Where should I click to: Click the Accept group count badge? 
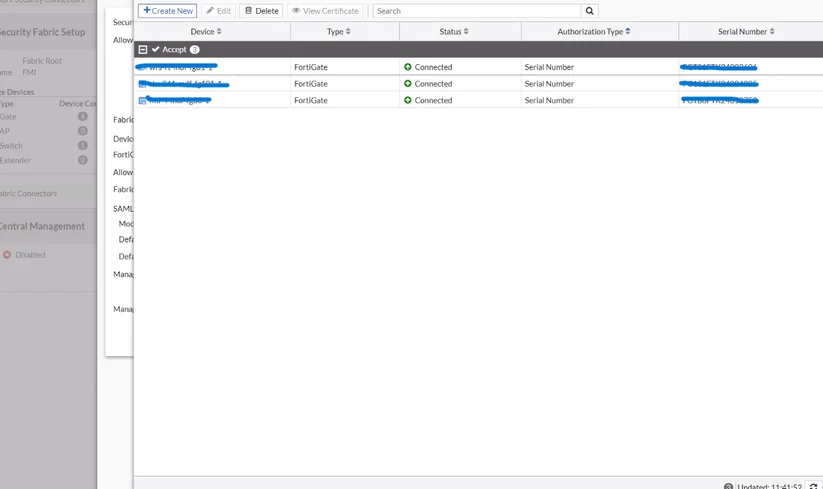click(195, 49)
